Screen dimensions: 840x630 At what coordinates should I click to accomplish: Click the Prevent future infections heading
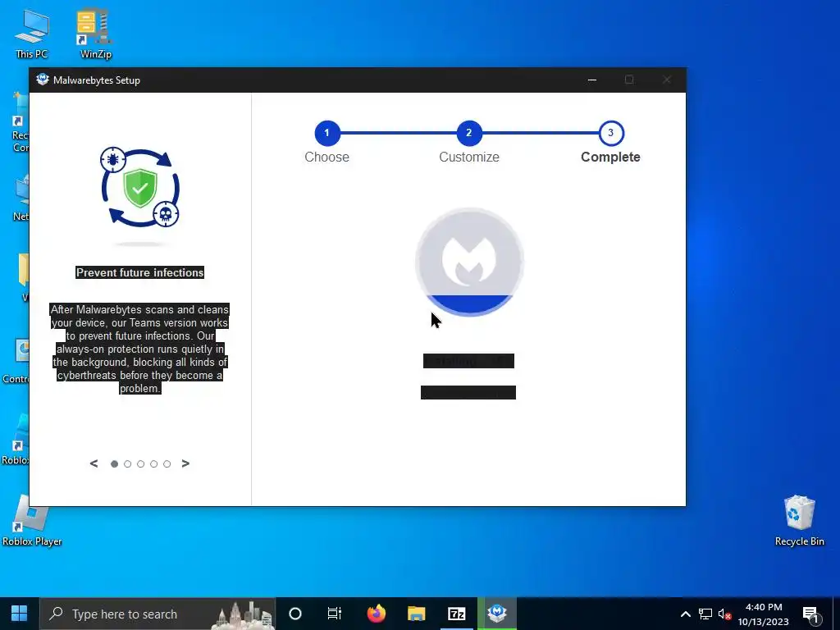139,272
